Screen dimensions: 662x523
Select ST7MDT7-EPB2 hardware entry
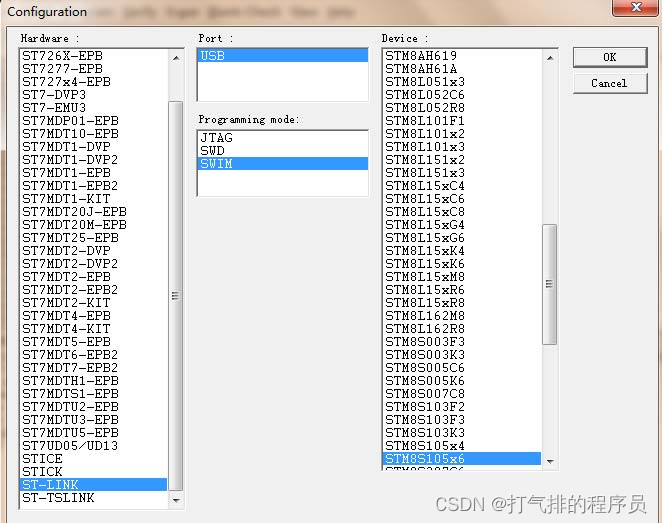(x=94, y=367)
